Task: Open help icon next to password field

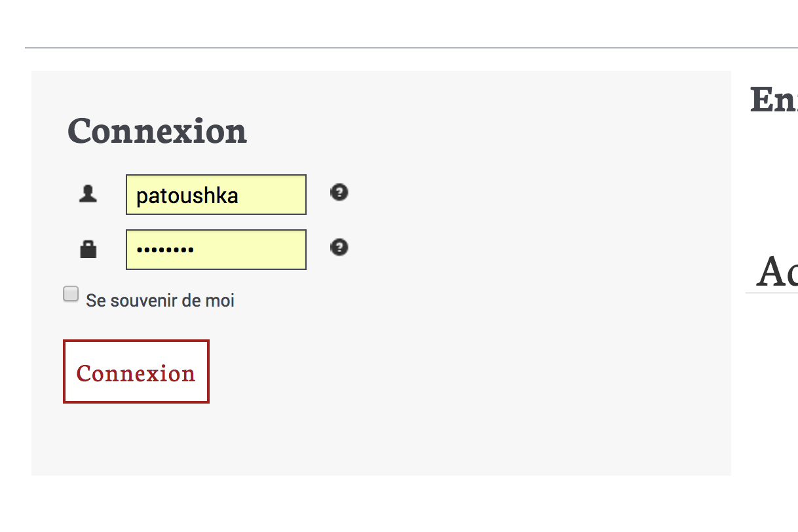Action: (339, 248)
